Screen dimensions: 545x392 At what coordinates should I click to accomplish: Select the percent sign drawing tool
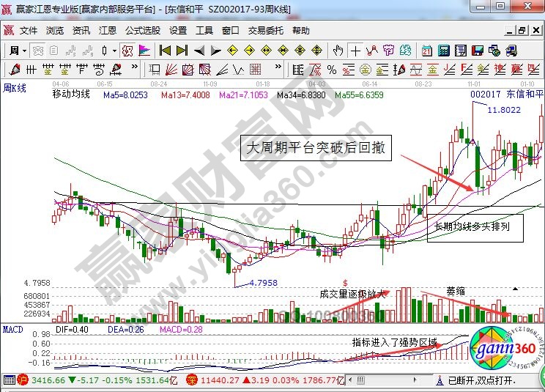(x=331, y=70)
